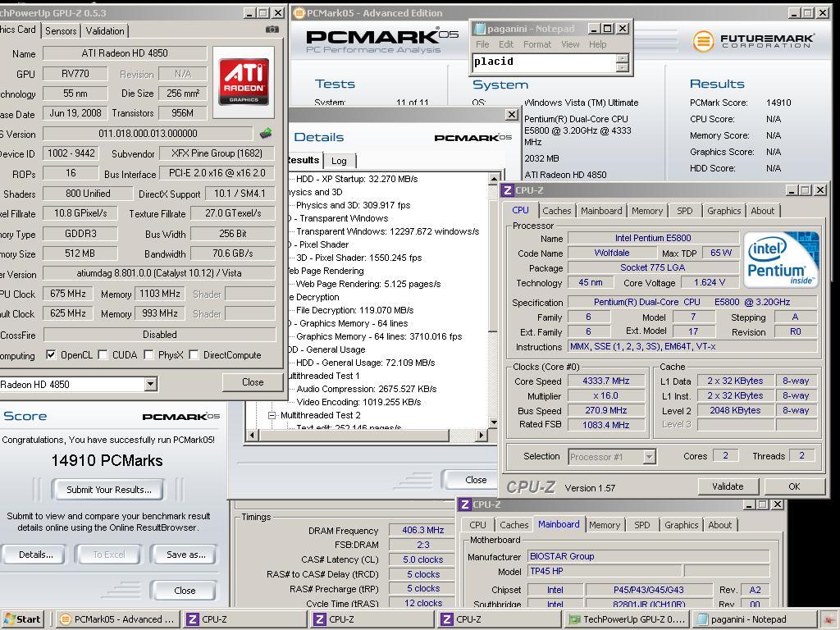Open the Radeon HD 4850 adapter dropdown

coord(151,384)
